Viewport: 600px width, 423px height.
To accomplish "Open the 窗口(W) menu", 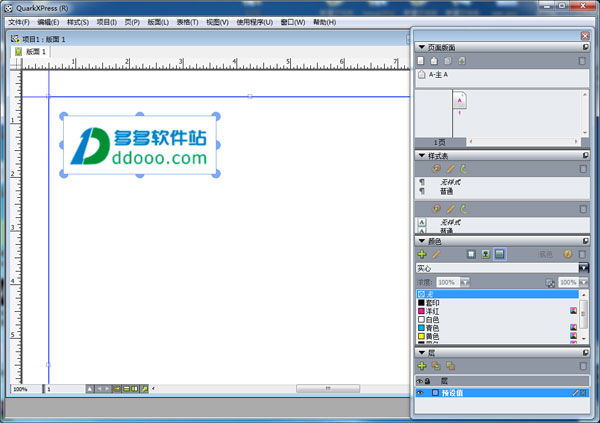I will tap(293, 22).
